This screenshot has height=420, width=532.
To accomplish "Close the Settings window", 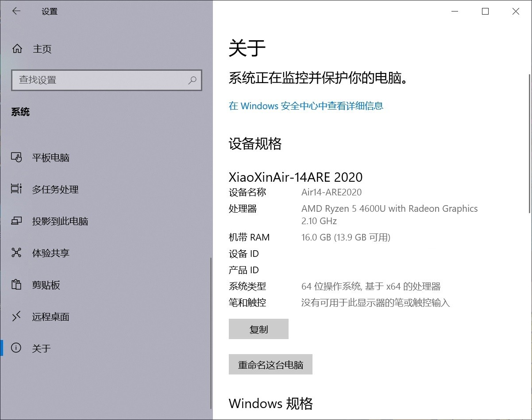I will coord(516,11).
